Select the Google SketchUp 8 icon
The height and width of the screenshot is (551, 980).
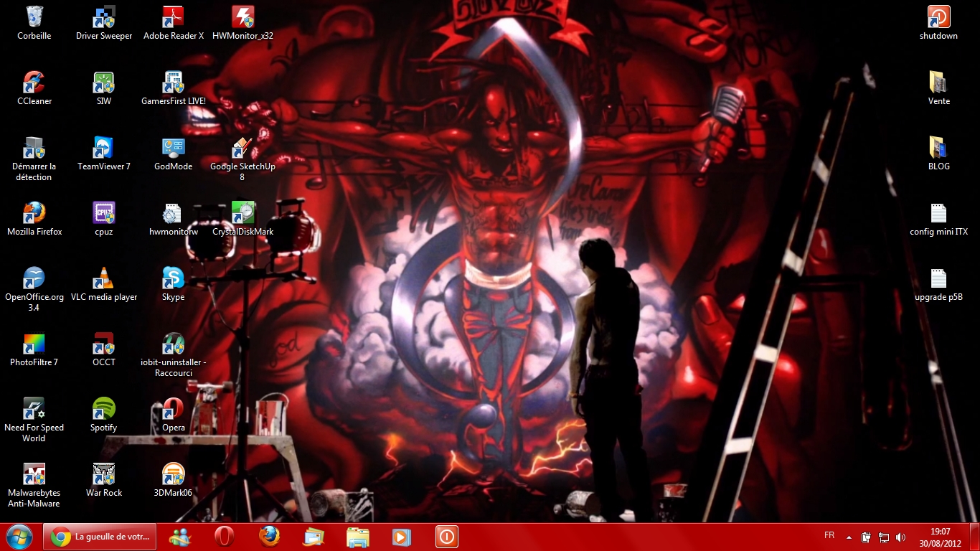242,149
